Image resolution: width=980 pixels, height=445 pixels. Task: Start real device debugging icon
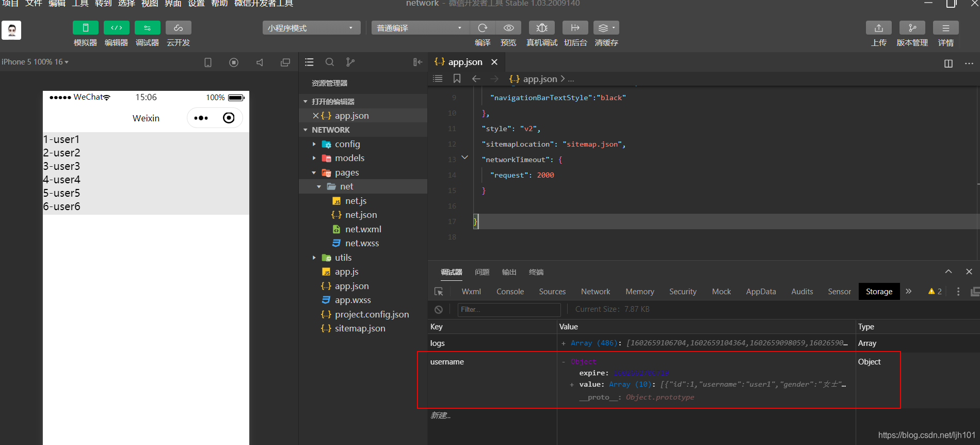tap(542, 27)
